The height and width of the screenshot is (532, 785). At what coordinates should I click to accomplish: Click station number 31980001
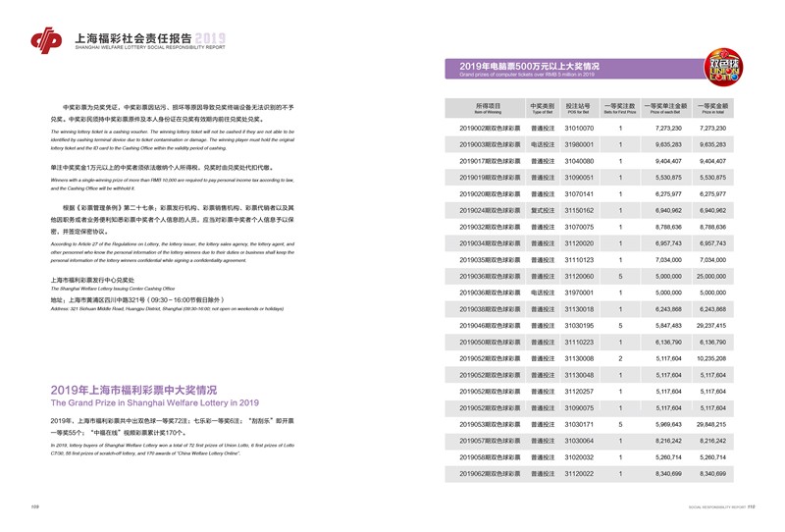click(x=579, y=144)
